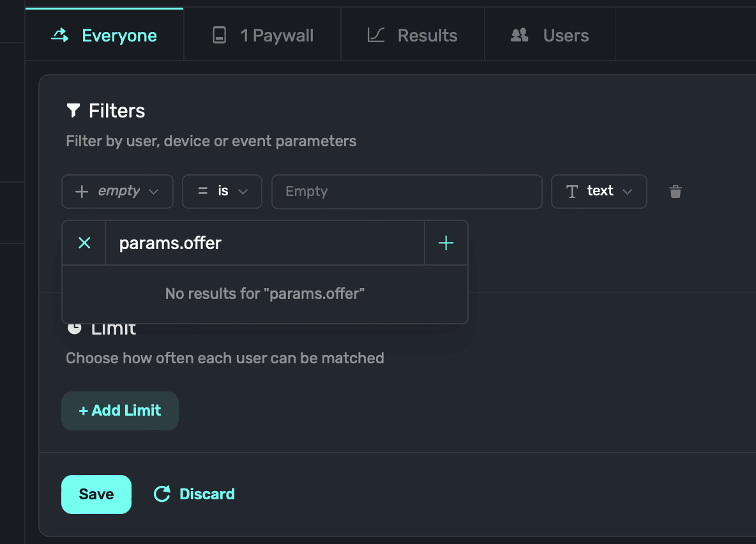Click the Results chart icon
The height and width of the screenshot is (544, 756).
point(376,35)
